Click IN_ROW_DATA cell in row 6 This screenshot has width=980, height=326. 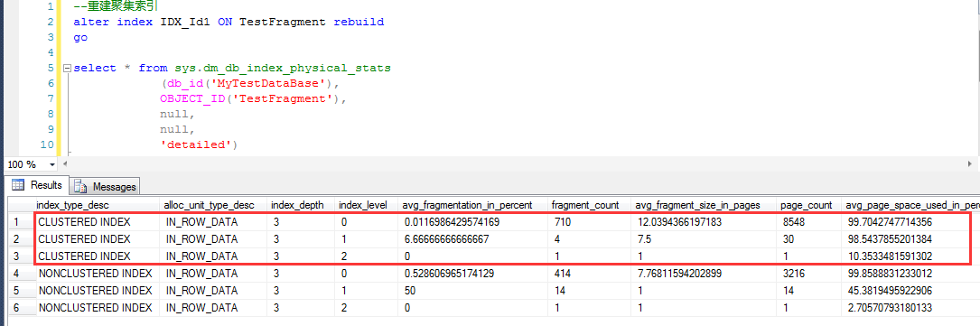pos(202,308)
